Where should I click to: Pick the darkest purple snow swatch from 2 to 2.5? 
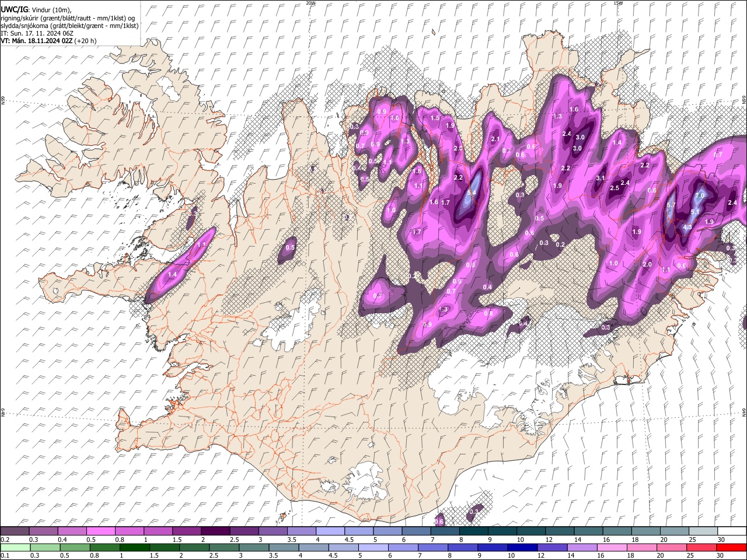[x=215, y=531]
